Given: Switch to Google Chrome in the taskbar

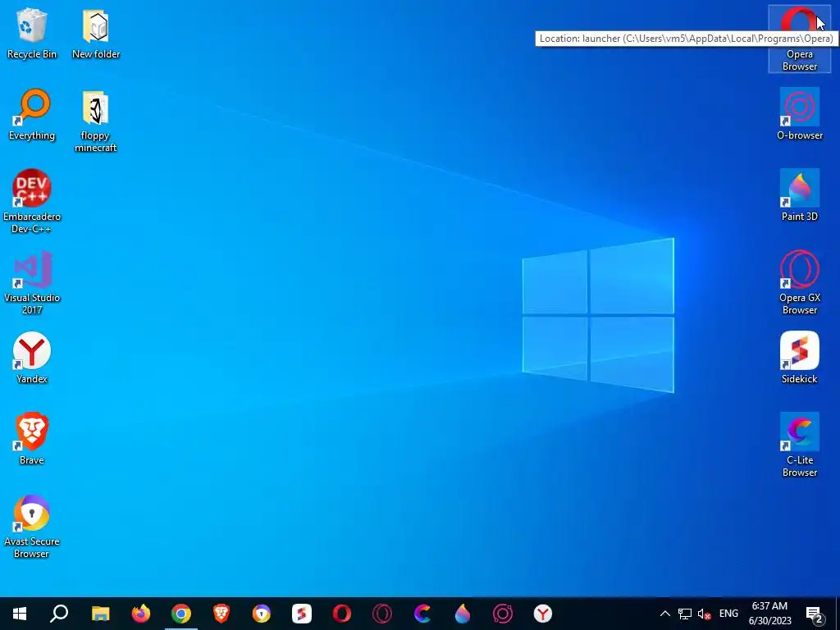Looking at the screenshot, I should [x=181, y=614].
